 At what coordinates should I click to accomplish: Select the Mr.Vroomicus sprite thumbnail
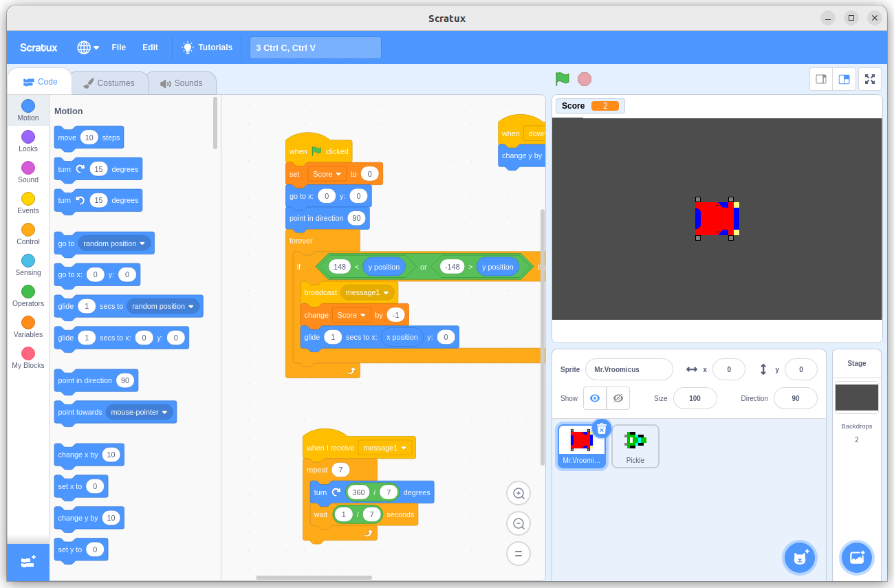[x=582, y=446]
